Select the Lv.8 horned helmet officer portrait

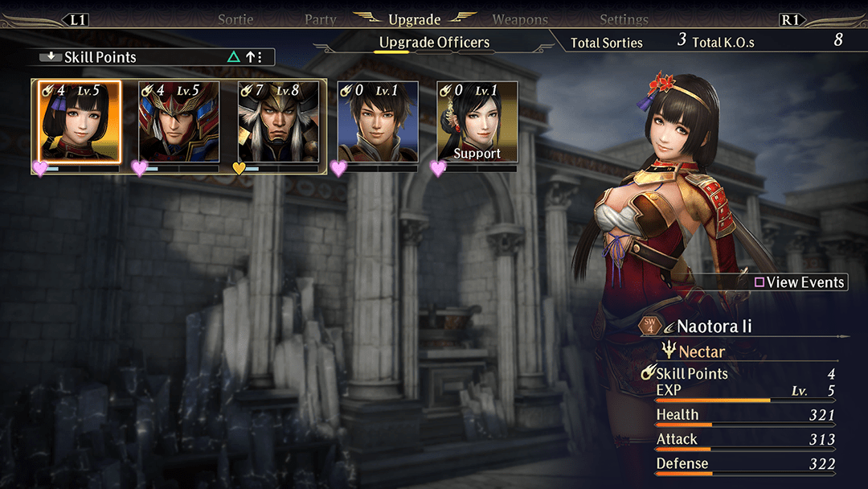(278, 121)
